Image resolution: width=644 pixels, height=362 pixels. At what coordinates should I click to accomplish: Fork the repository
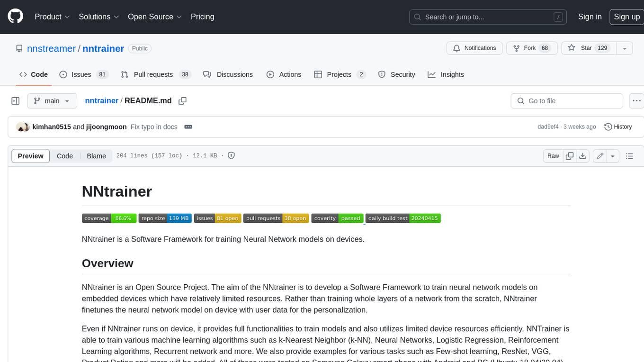pos(531,48)
